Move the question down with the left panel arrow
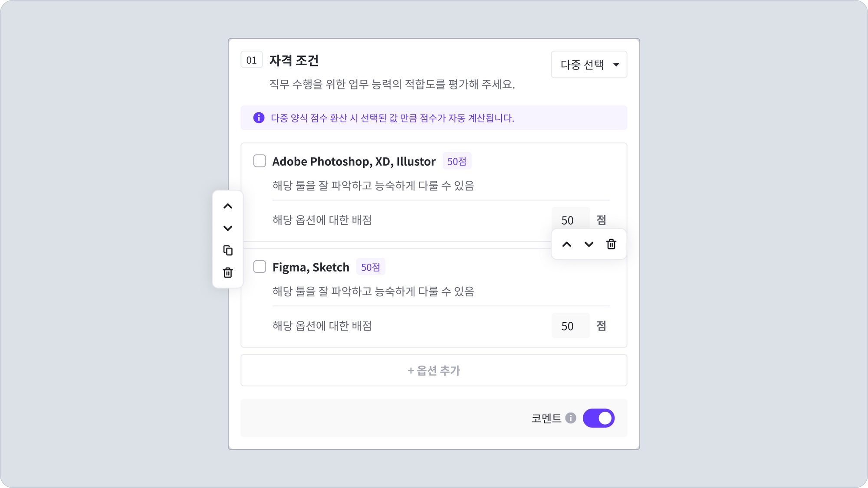Screen dimensions: 868x488 228,228
